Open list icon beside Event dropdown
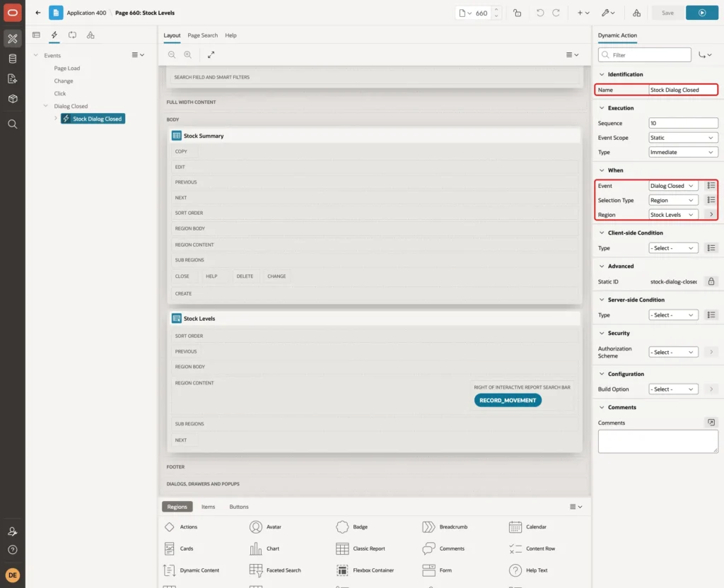 tap(711, 186)
